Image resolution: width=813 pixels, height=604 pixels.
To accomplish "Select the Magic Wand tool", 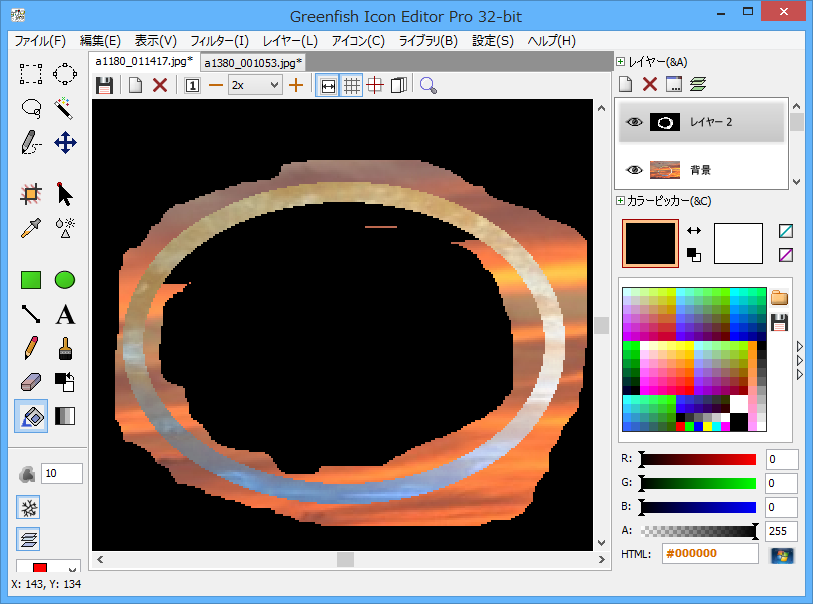I will pos(65,107).
